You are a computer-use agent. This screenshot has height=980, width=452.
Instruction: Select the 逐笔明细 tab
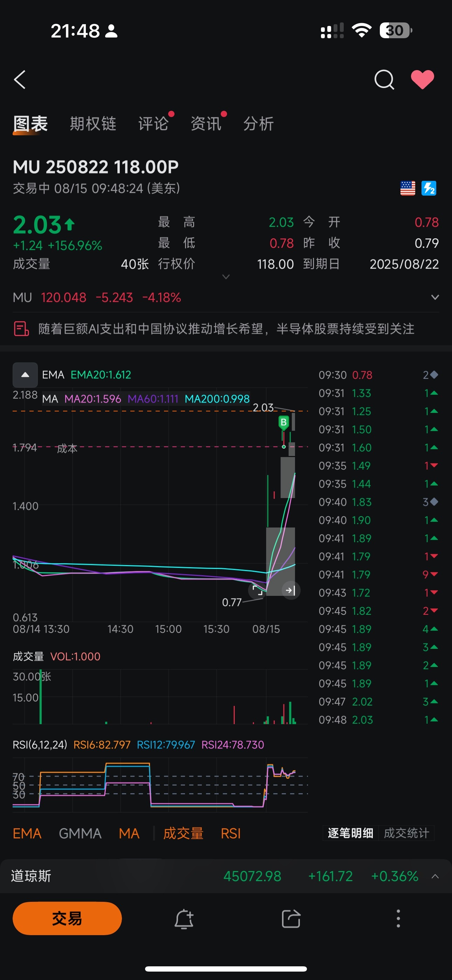pos(350,833)
